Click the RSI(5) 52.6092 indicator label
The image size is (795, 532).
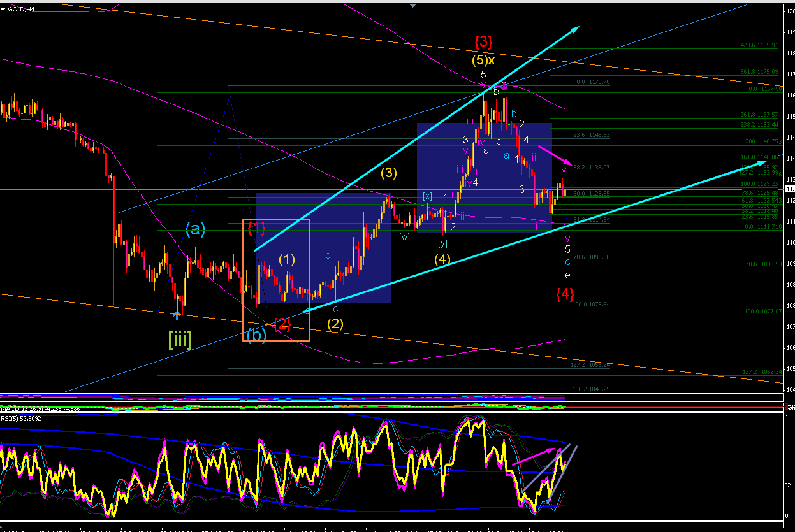click(21, 418)
